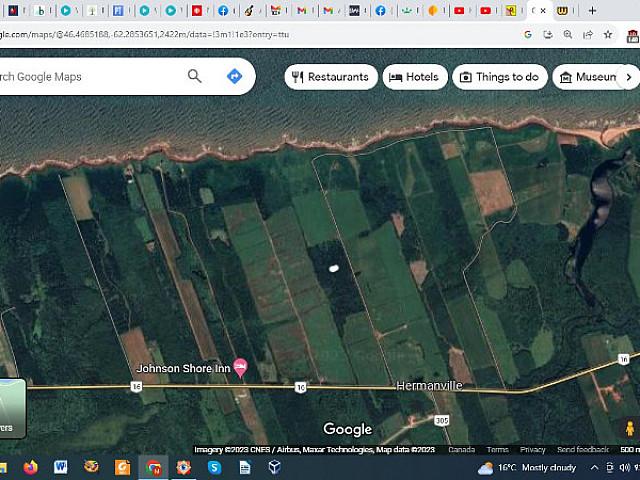
Task: Click the share this page icon
Action: [x=588, y=35]
